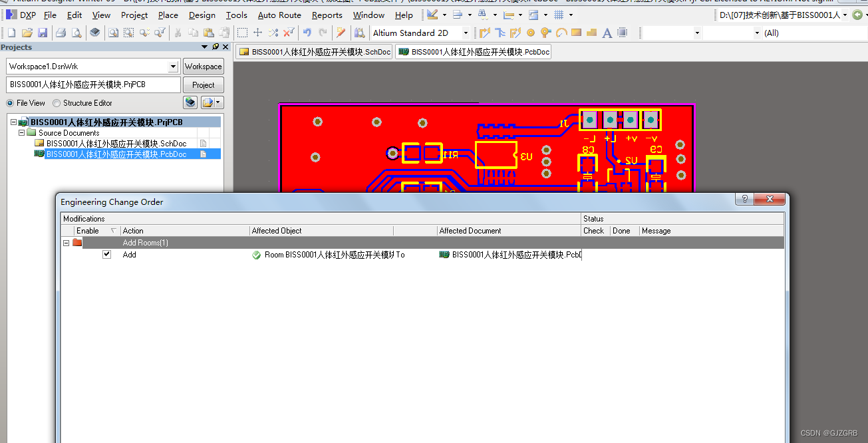Screen dimensions: 868x443
Task: Collapse the Add Rooms(1) group
Action: click(67, 243)
